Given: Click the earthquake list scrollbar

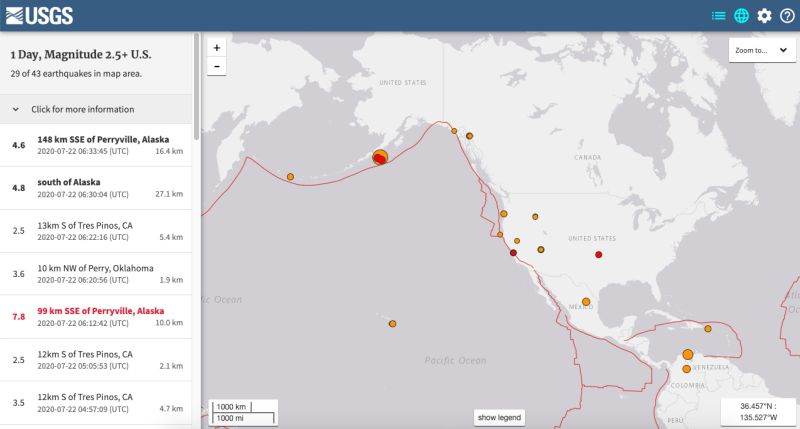Looking at the screenshot, I should (196, 87).
